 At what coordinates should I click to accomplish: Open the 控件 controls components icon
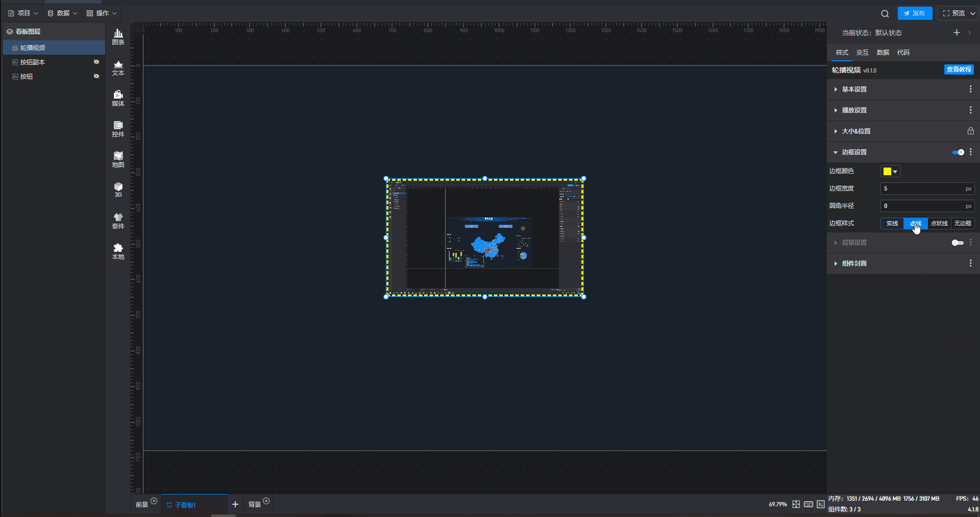tap(118, 129)
